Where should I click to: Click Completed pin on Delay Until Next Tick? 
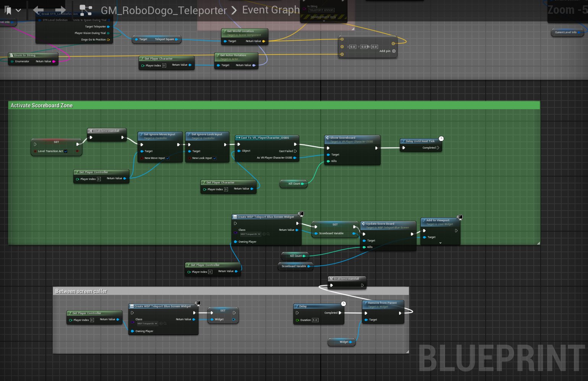pyautogui.click(x=438, y=148)
